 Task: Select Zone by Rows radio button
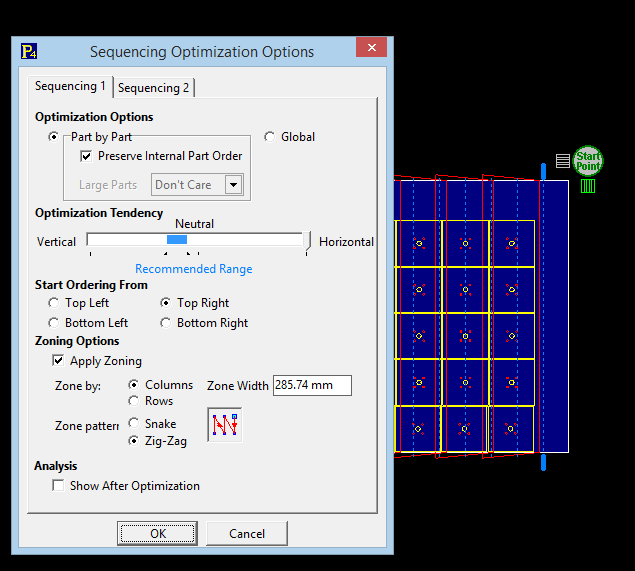pos(133,401)
